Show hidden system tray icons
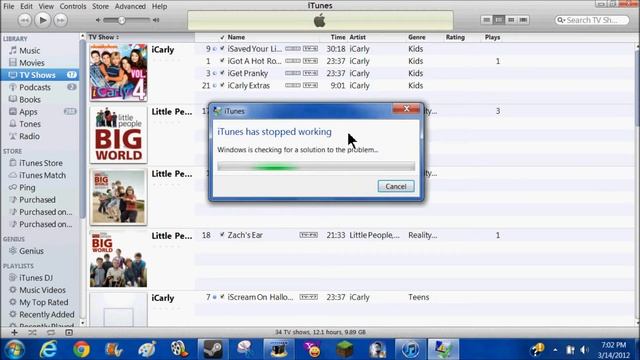This screenshot has height=360, width=640. (x=555, y=350)
